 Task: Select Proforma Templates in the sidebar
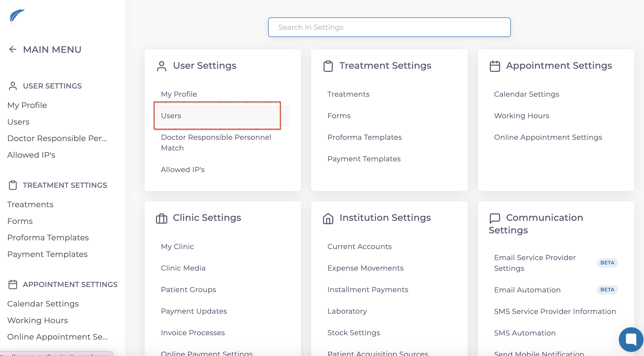(x=48, y=238)
